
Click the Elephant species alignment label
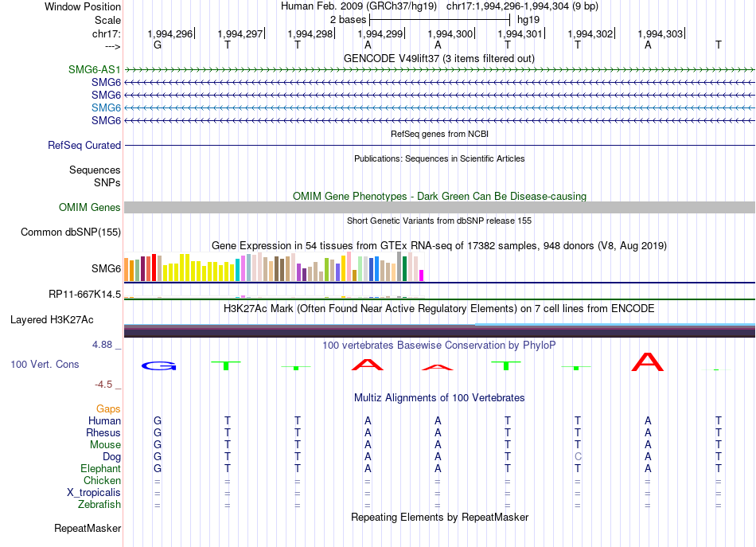(101, 468)
